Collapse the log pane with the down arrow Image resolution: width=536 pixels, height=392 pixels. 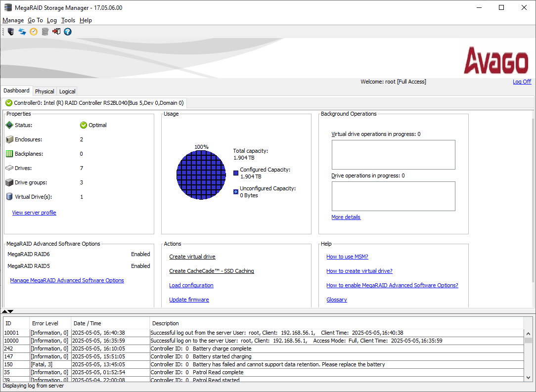10,311
